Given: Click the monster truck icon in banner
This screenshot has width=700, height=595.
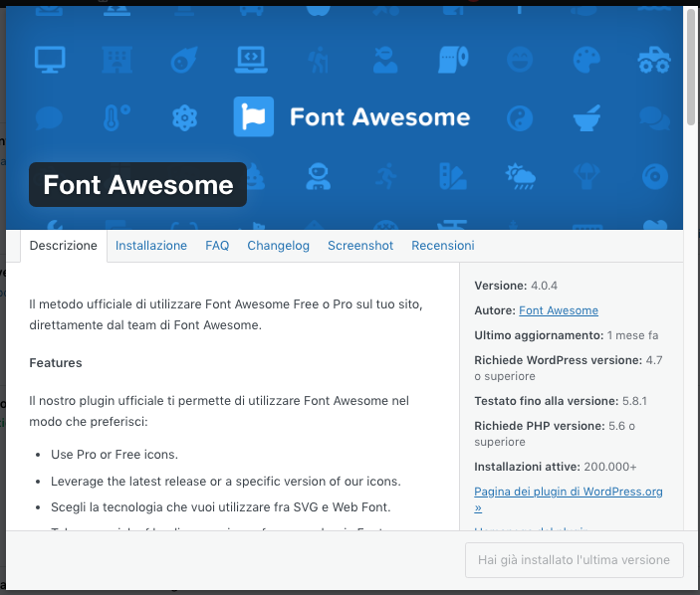Looking at the screenshot, I should click(654, 60).
